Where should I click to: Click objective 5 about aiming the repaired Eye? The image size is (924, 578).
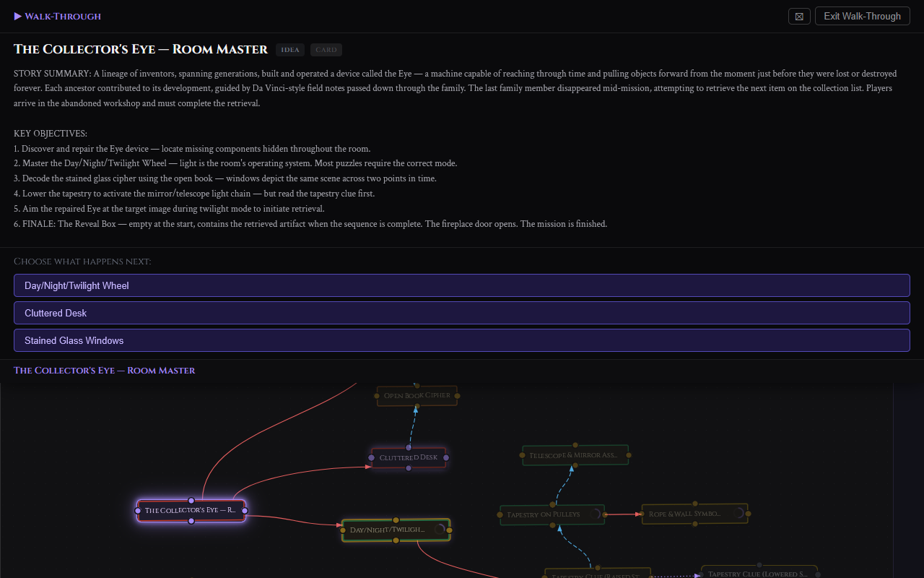[x=169, y=209]
